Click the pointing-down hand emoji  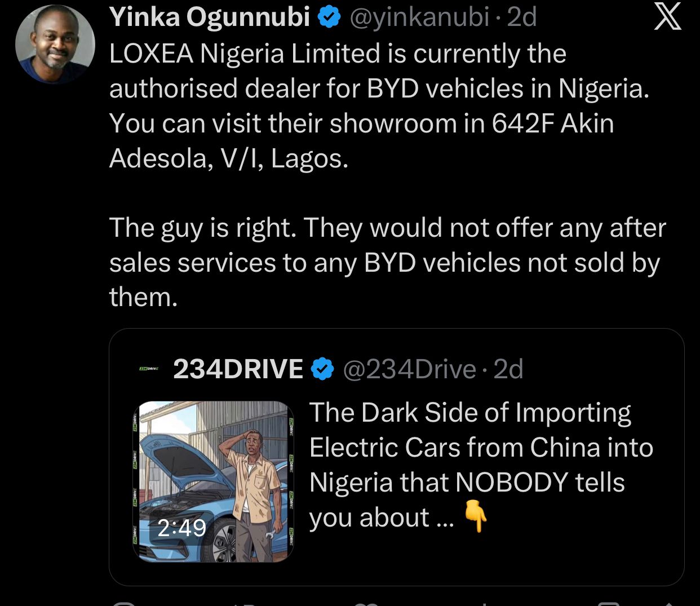click(475, 517)
